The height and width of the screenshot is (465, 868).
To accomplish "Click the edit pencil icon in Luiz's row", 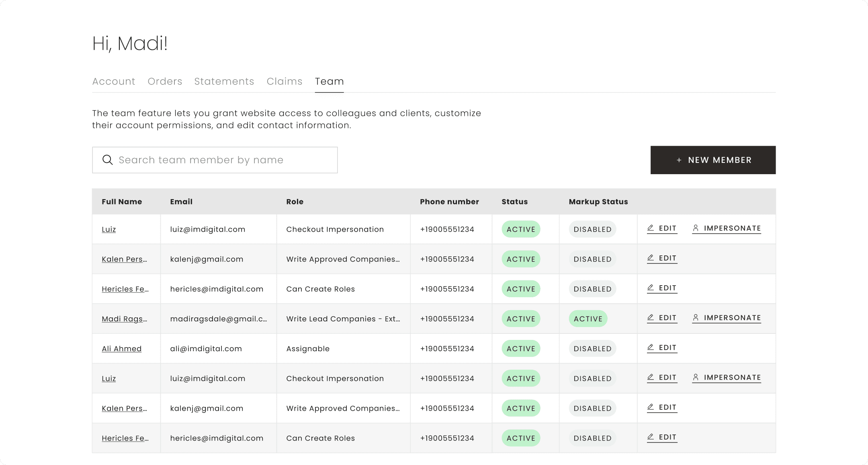I will click(651, 228).
